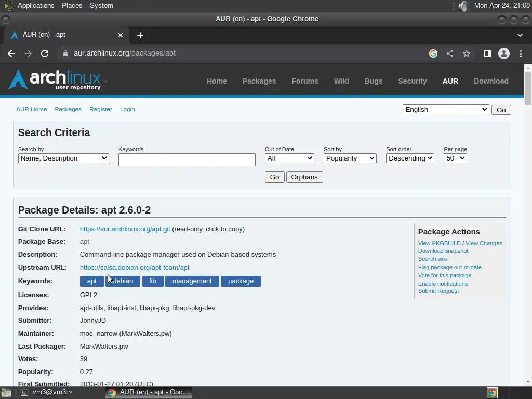This screenshot has width=532, height=399.
Task: Click the Packages sub-navigation link
Action: coord(68,109)
